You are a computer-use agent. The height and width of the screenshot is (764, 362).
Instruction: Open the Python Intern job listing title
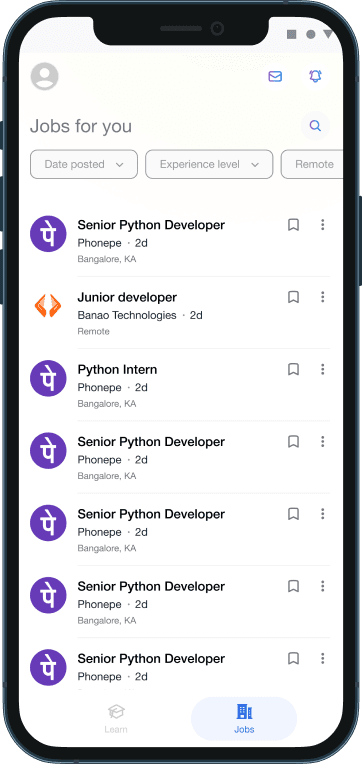[x=117, y=370]
